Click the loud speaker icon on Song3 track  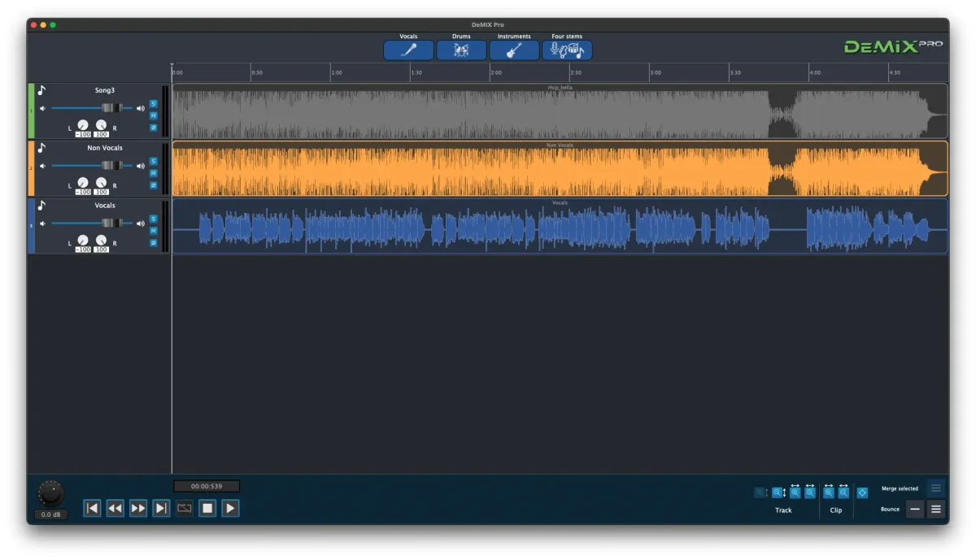pyautogui.click(x=141, y=108)
